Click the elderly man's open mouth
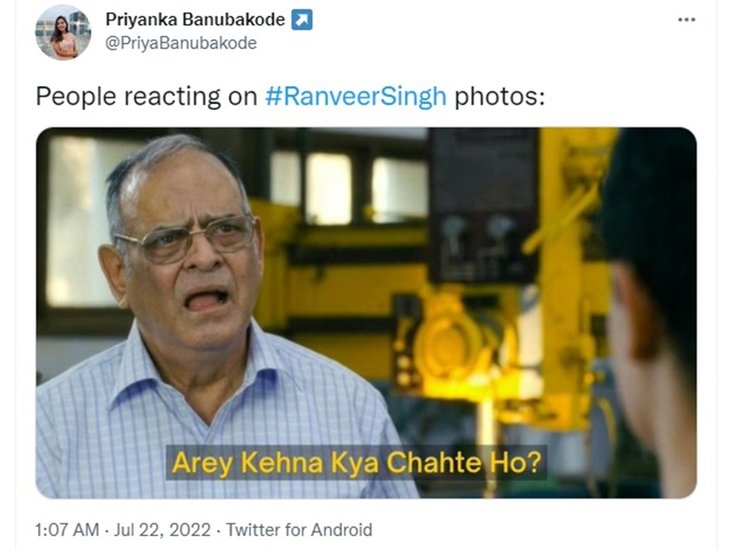This screenshot has height=550, width=732. tap(205, 300)
